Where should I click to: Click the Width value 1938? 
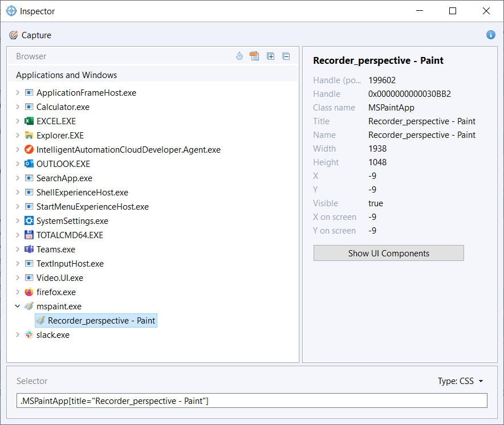click(377, 149)
